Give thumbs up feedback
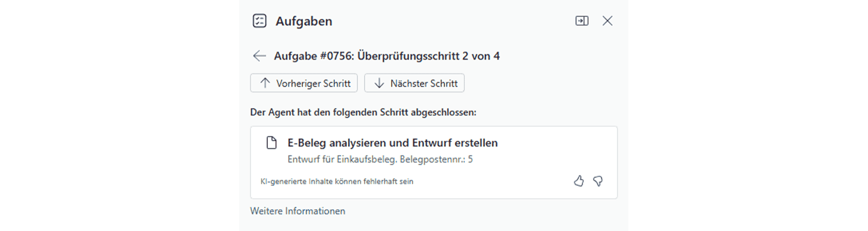 click(579, 181)
